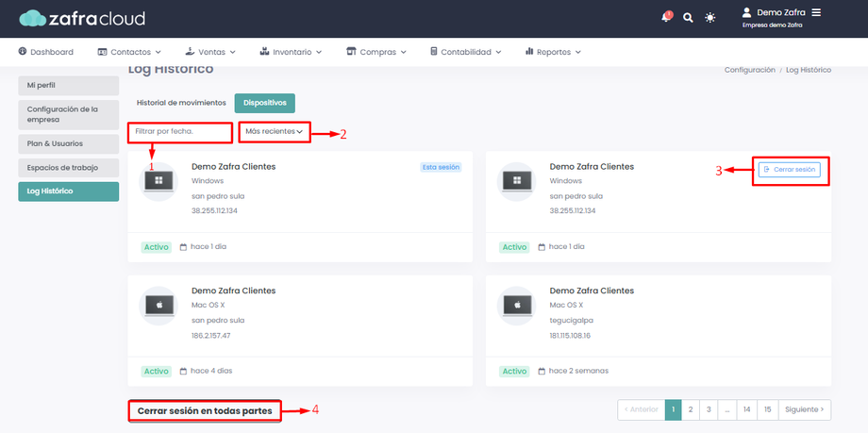This screenshot has width=868, height=433.
Task: Click the Dashboard icon in nav bar
Action: (22, 52)
